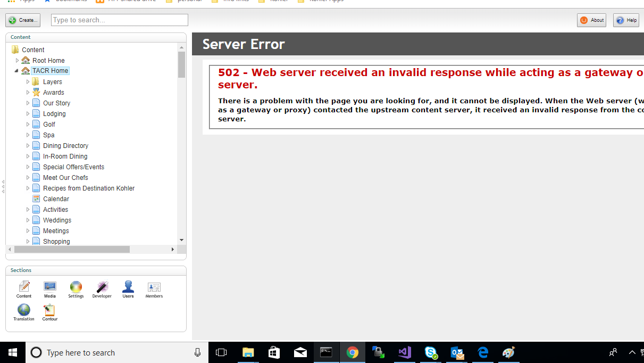Click the Content root folder icon
The width and height of the screenshot is (644, 363).
(15, 49)
